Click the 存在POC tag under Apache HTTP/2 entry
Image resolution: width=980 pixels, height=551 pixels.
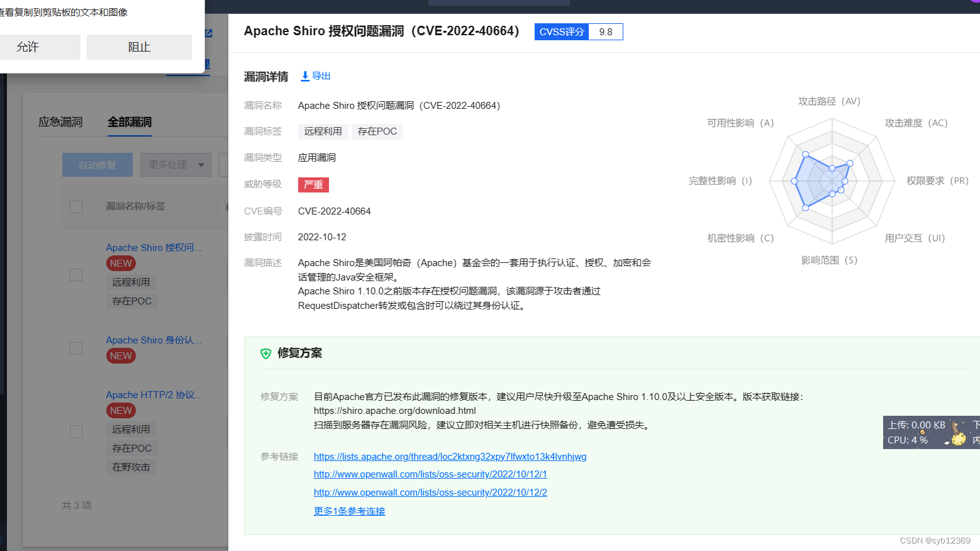point(131,448)
